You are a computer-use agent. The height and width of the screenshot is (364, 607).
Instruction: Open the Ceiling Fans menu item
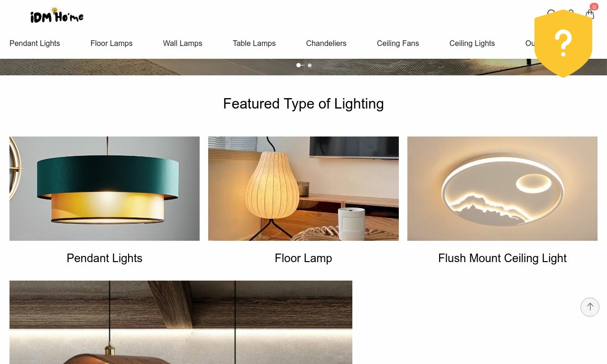[x=398, y=43]
